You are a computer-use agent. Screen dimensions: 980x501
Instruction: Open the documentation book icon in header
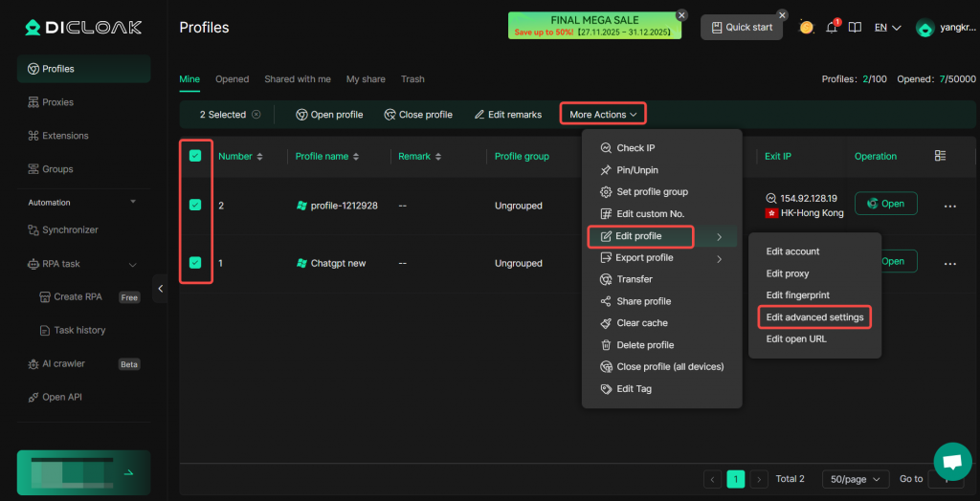tap(855, 28)
